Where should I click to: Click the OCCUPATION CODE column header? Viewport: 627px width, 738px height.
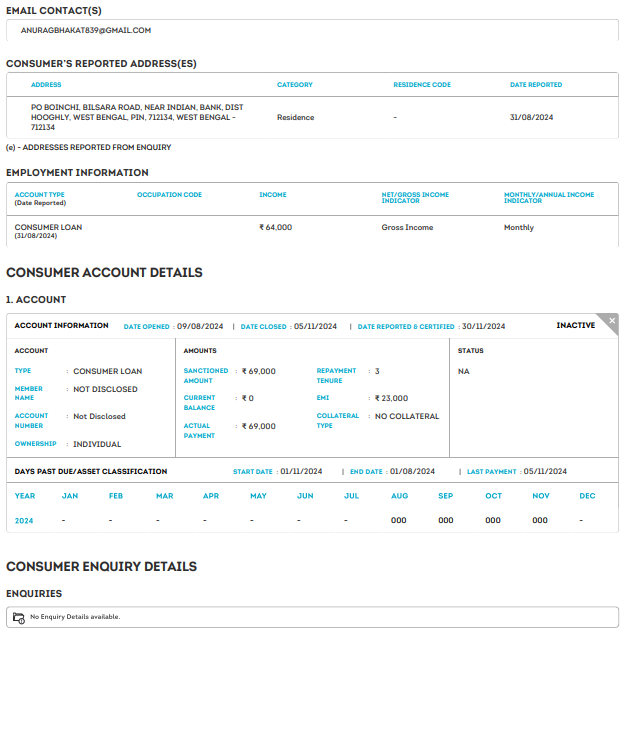pyautogui.click(x=169, y=195)
